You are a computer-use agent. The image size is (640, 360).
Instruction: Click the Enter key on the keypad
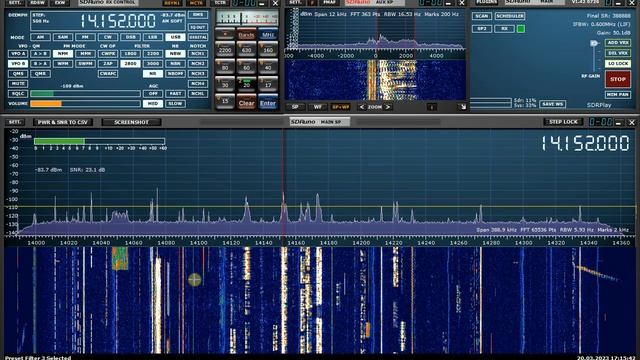pyautogui.click(x=268, y=103)
